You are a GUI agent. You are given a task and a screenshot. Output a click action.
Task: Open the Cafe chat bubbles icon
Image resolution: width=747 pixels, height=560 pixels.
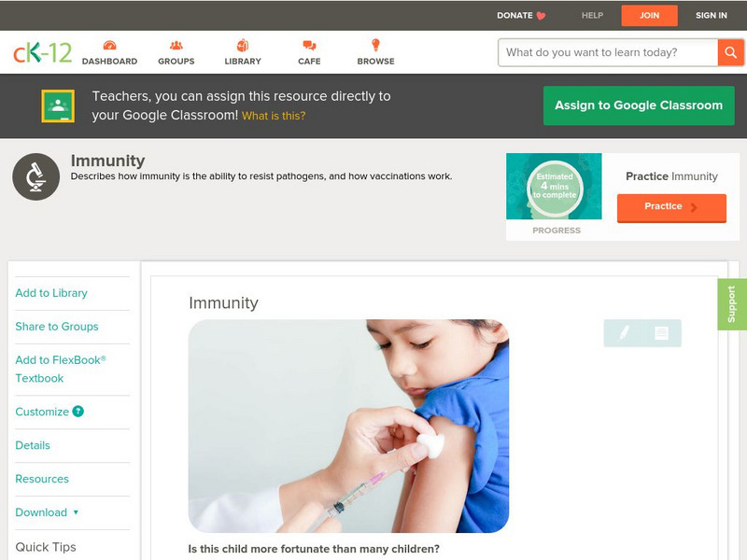click(309, 45)
